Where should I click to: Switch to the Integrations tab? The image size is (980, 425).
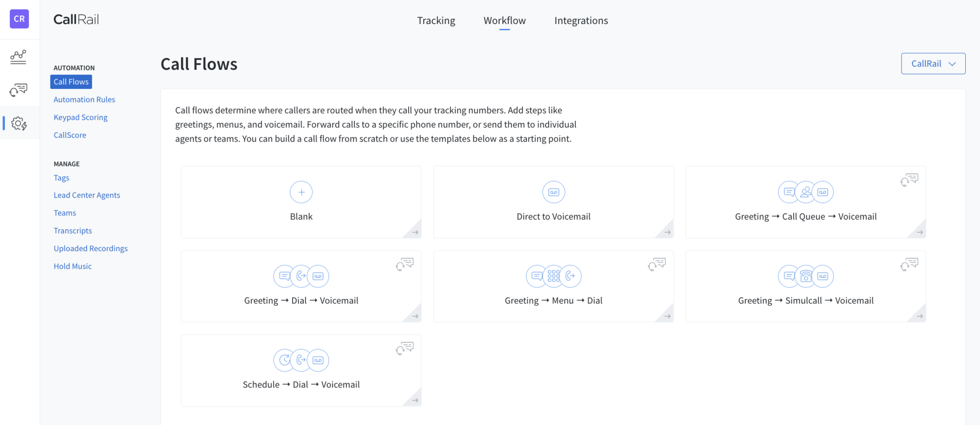click(x=581, y=21)
